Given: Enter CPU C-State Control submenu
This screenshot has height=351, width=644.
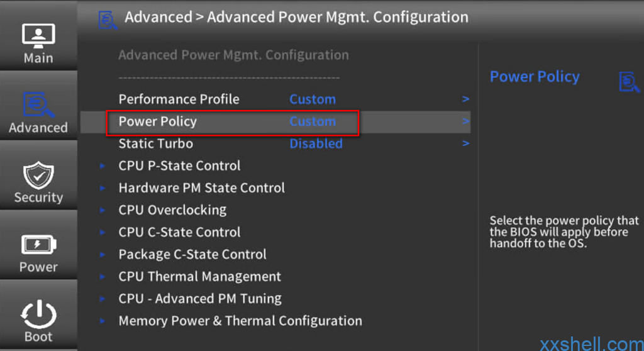Looking at the screenshot, I should (179, 232).
